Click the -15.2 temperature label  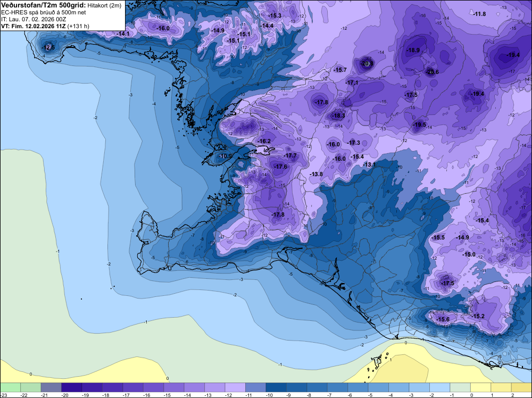click(478, 316)
